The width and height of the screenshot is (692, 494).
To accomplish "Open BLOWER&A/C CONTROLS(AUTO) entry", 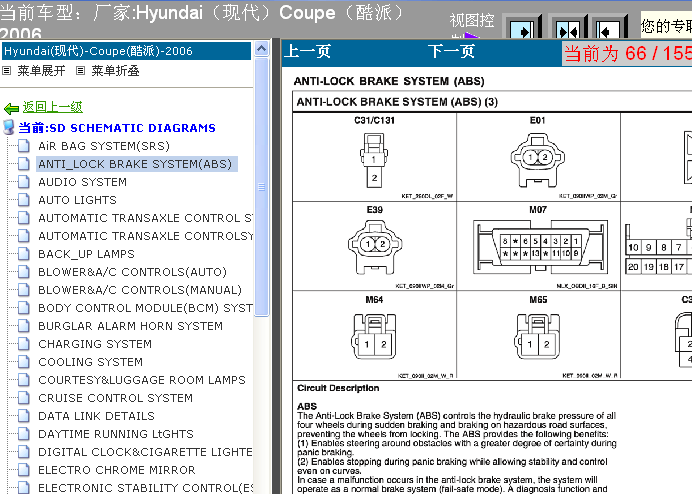I will coord(132,272).
